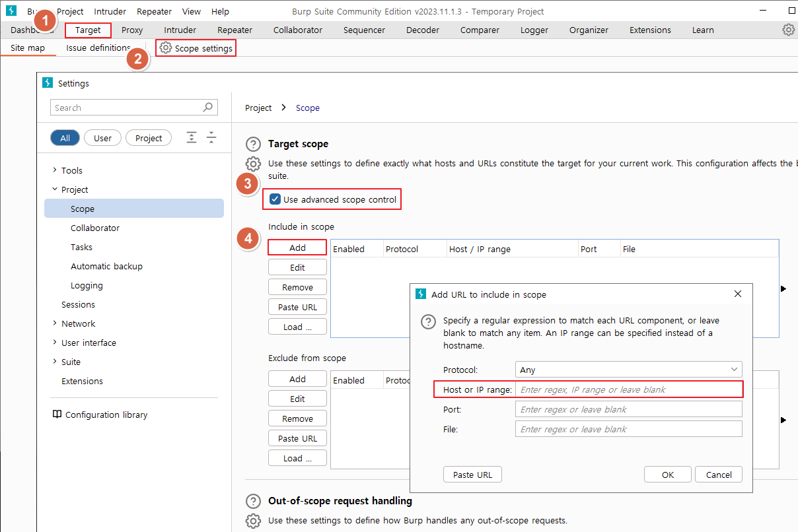Image resolution: width=798 pixels, height=532 pixels.
Task: Click the search magnifier in Settings
Action: click(207, 108)
